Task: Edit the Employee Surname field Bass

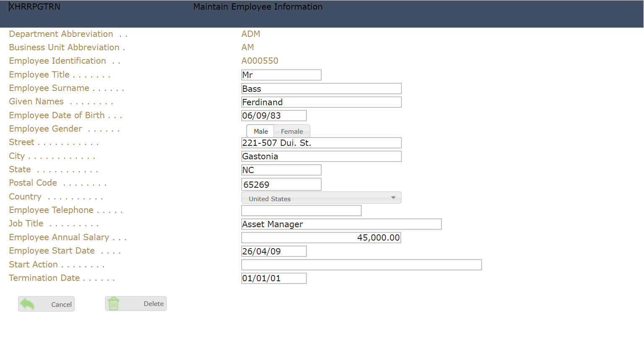Action: pyautogui.click(x=321, y=89)
